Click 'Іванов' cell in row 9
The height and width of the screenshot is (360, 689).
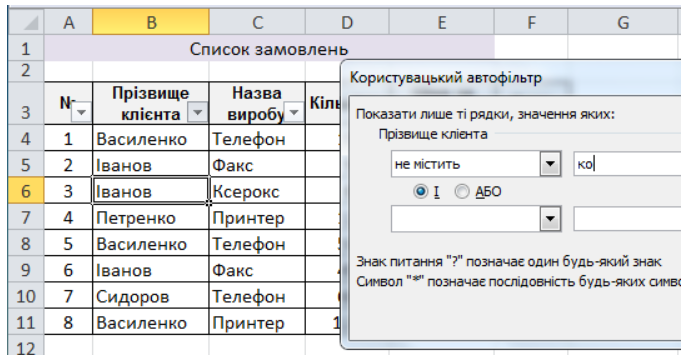(151, 270)
